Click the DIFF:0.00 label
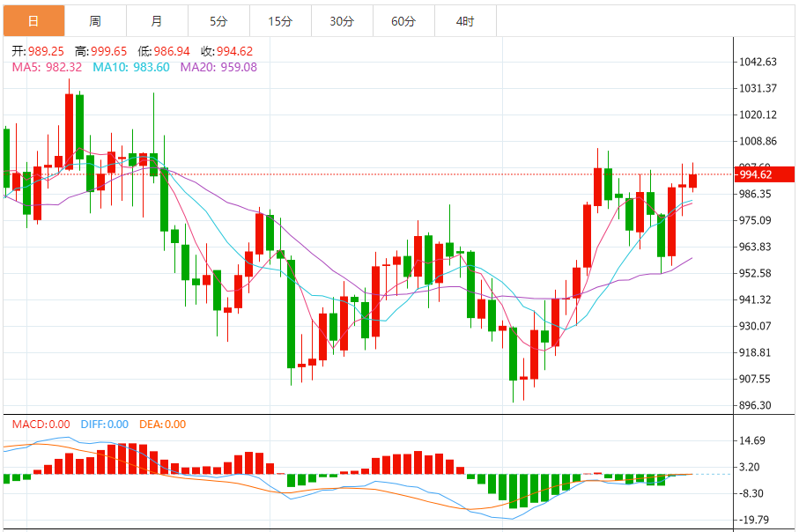799x532 pixels. [x=105, y=424]
